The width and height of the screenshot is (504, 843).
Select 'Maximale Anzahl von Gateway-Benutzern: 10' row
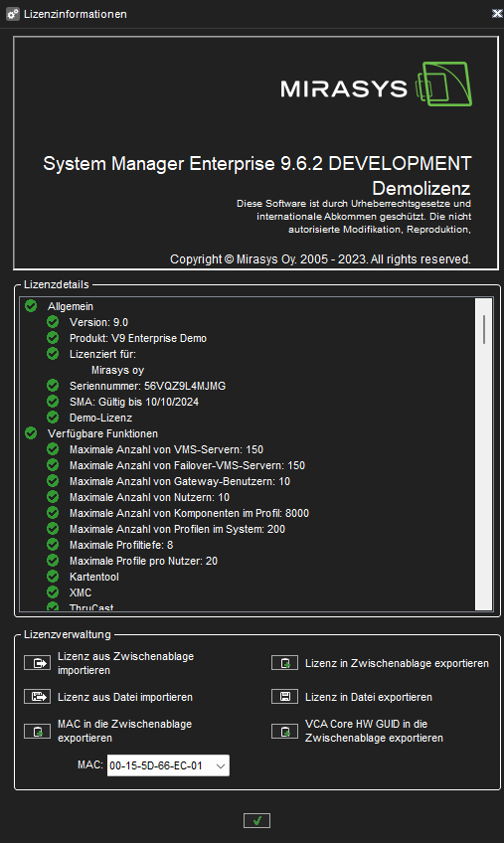180,481
